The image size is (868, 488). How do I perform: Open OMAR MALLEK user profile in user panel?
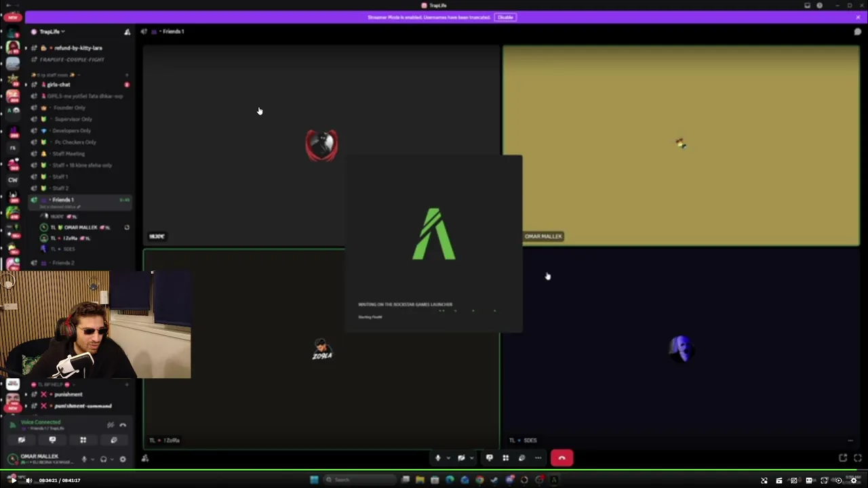click(x=39, y=459)
